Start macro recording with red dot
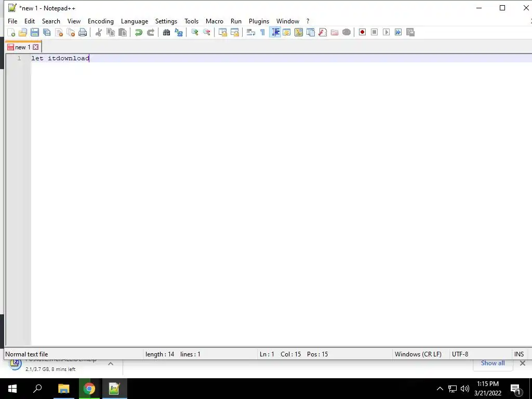Image resolution: width=532 pixels, height=399 pixels. 362,32
